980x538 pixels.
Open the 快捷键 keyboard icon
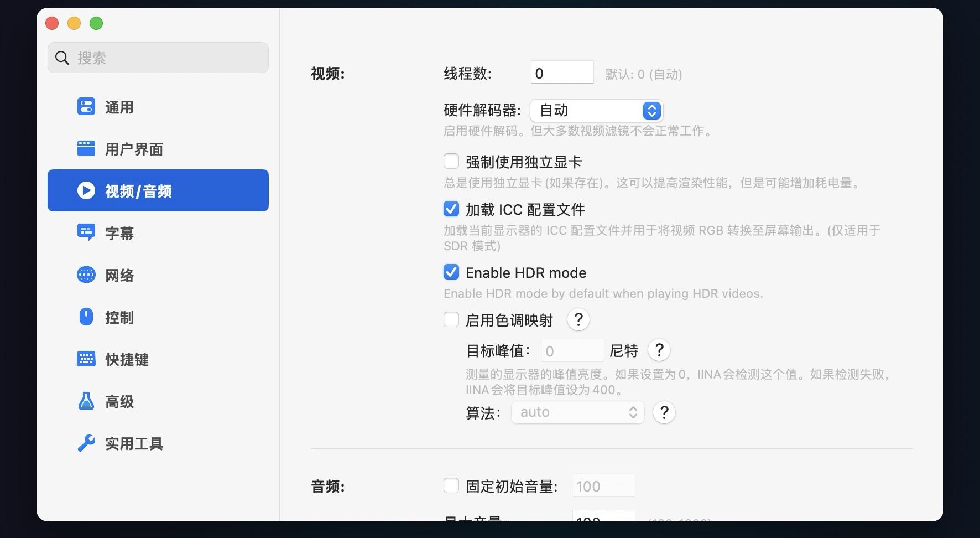tap(86, 359)
